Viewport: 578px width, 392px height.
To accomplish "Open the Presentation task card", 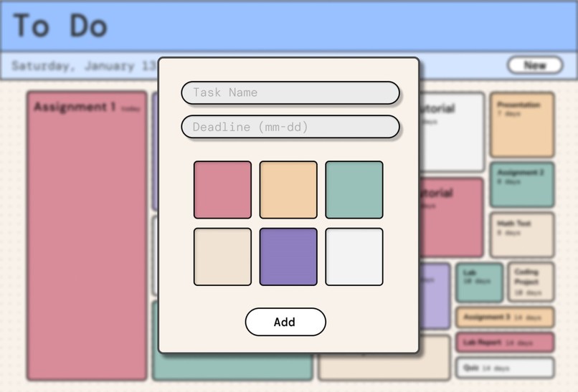I will pos(522,125).
